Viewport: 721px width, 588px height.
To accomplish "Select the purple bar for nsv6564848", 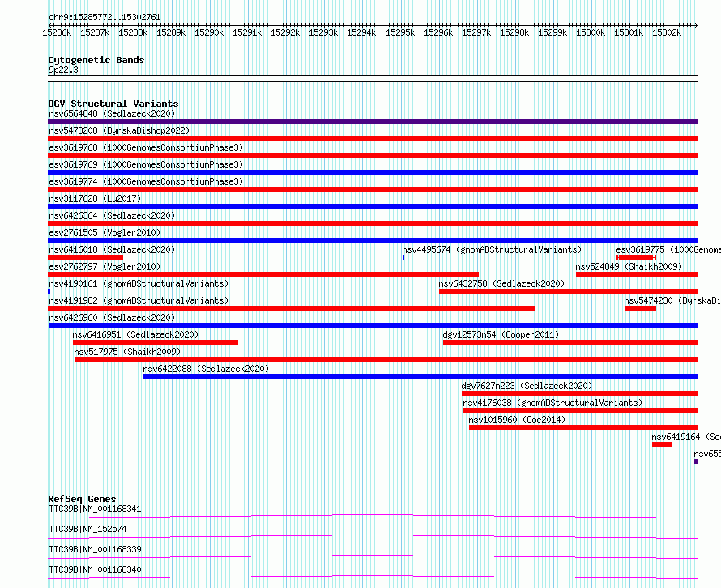I will pos(373,121).
